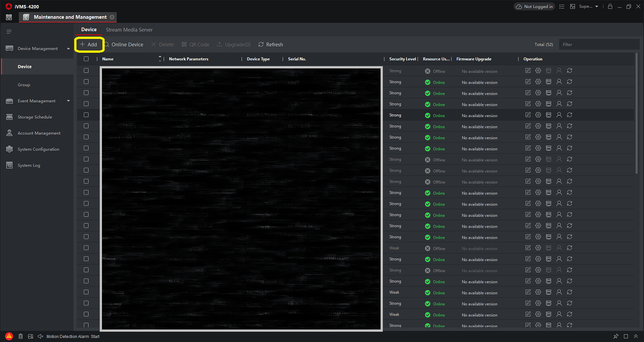Switch to the Stream Media Server tab
Image resolution: width=644 pixels, height=342 pixels.
coord(129,30)
